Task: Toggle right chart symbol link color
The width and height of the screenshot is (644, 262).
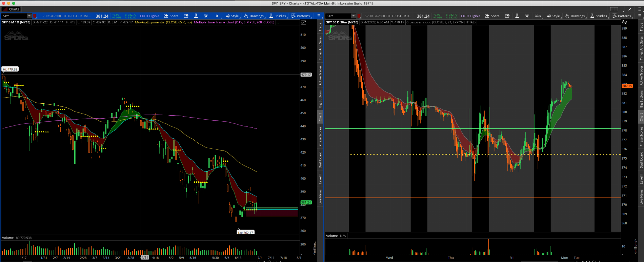Action: tap(359, 16)
